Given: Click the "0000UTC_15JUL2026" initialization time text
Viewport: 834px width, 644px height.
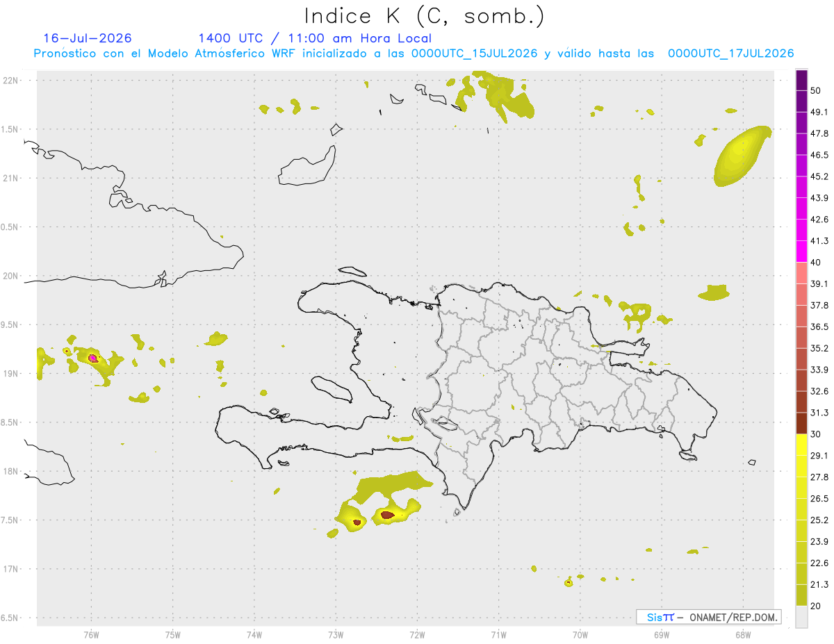Looking at the screenshot, I should [x=474, y=53].
